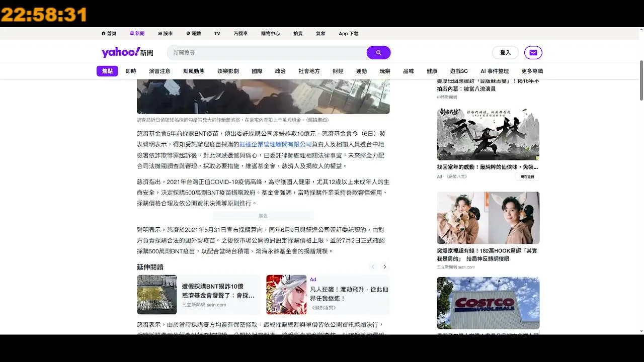
Task: Select the 財經 category tab
Action: 338,71
